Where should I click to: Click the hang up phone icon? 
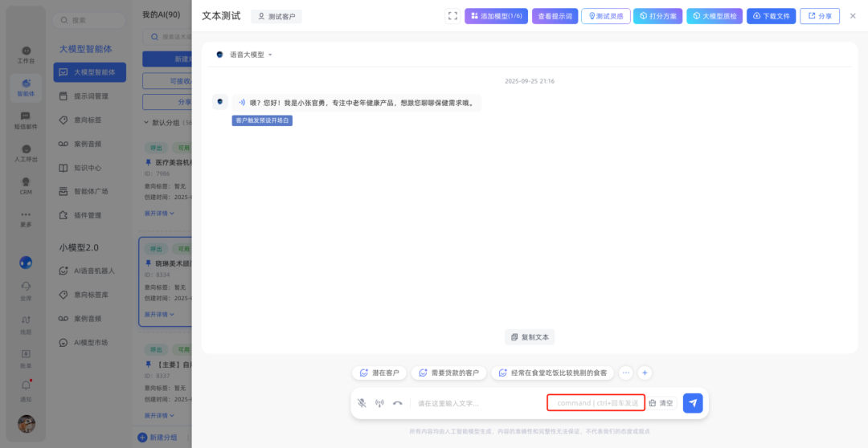(397, 403)
